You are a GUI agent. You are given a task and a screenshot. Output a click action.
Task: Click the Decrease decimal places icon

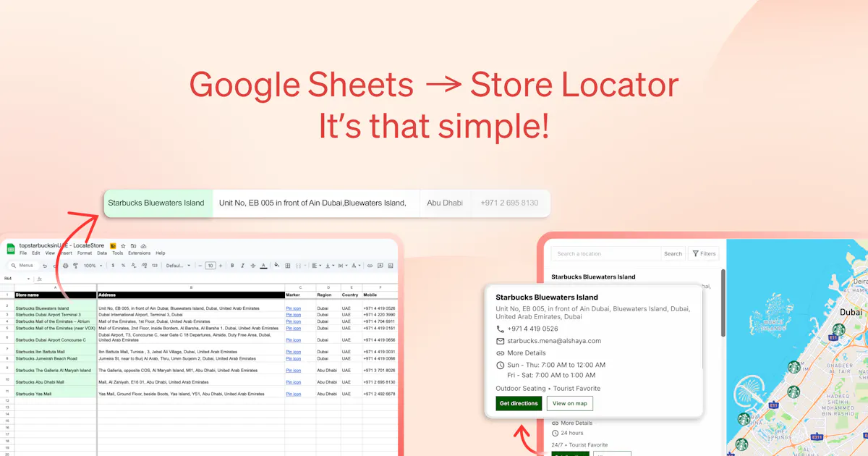[x=134, y=266]
